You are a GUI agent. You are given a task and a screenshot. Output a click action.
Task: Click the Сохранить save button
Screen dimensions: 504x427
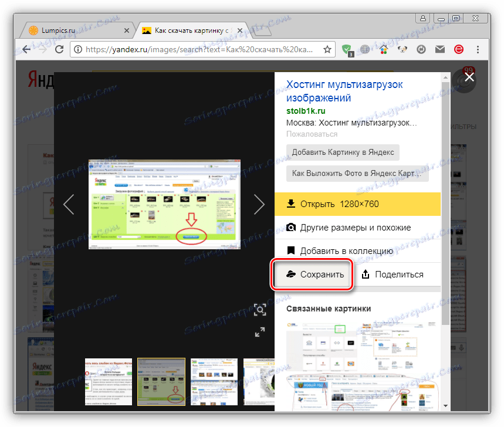(x=312, y=274)
